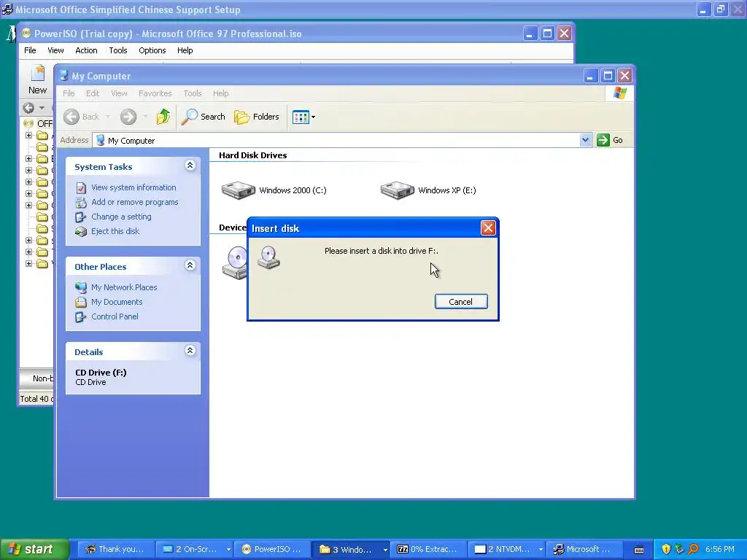Switch to Thank you taskbar item

coord(115,549)
